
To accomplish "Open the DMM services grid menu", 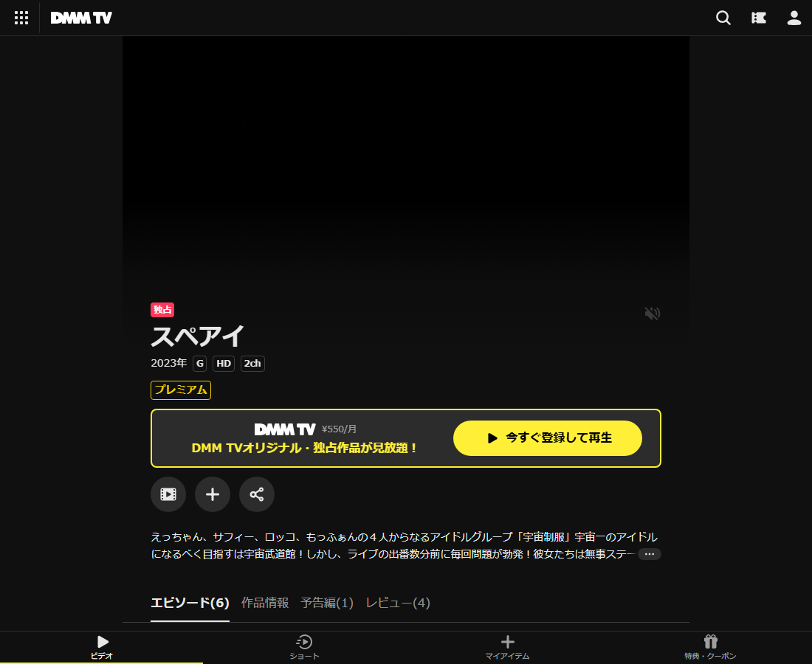I will coord(21,18).
